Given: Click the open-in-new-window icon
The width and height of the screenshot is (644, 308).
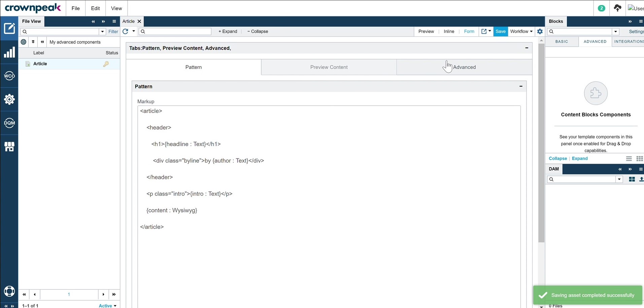Looking at the screenshot, I should [x=484, y=31].
